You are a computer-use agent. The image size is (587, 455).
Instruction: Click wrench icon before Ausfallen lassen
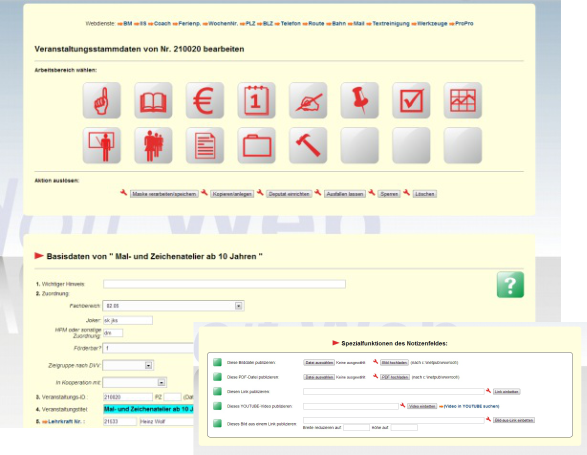pyautogui.click(x=318, y=193)
